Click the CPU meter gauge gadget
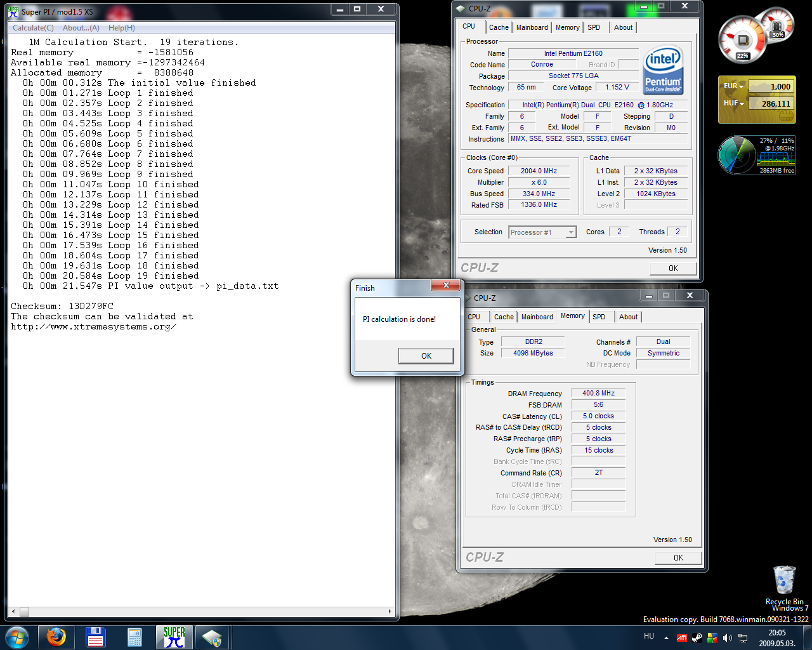Image resolution: width=812 pixels, height=650 pixels. pos(743,41)
